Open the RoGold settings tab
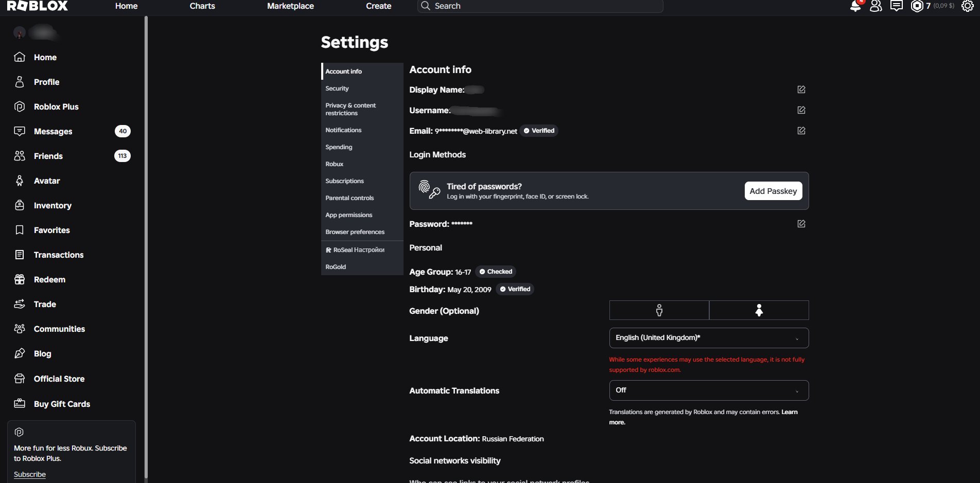 pos(362,267)
